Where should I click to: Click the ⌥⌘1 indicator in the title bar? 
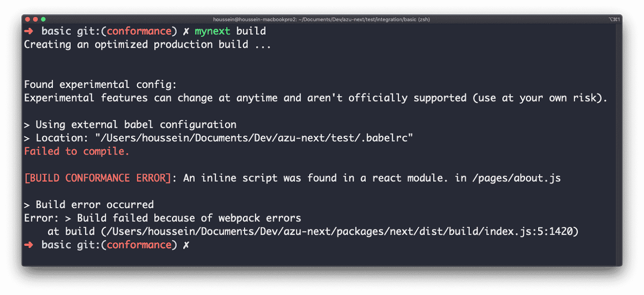click(614, 19)
